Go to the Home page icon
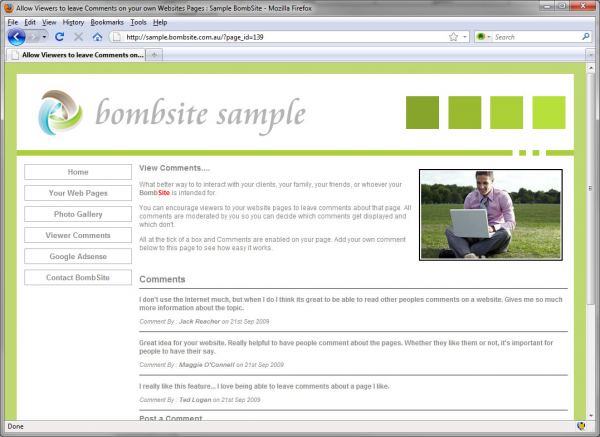The width and height of the screenshot is (600, 437). click(97, 37)
